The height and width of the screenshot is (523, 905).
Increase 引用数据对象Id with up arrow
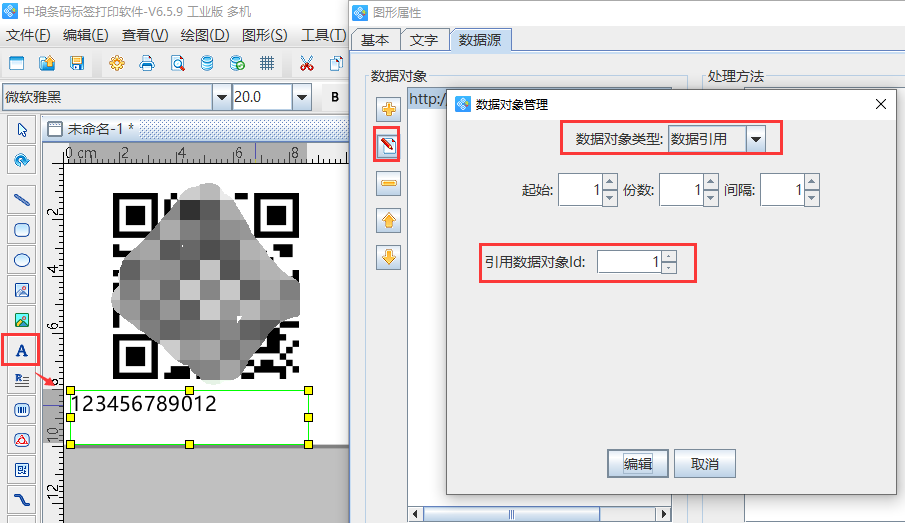click(x=668, y=256)
